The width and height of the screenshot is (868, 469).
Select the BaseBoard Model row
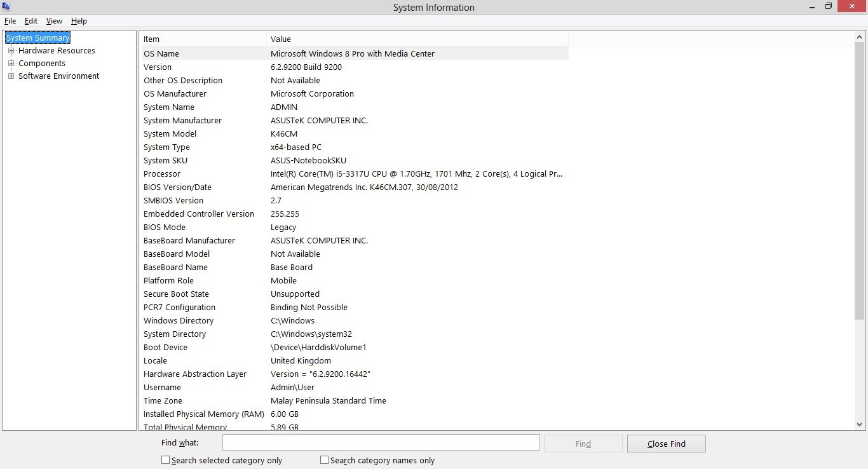(x=354, y=254)
